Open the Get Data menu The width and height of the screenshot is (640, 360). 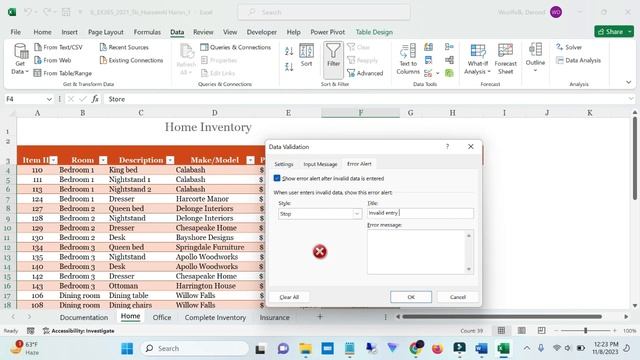pyautogui.click(x=20, y=59)
